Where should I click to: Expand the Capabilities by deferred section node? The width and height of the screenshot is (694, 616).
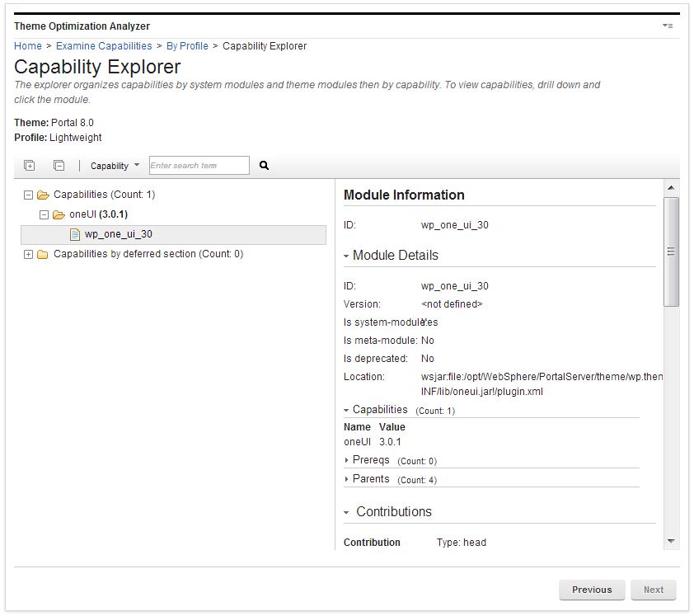pyautogui.click(x=27, y=253)
